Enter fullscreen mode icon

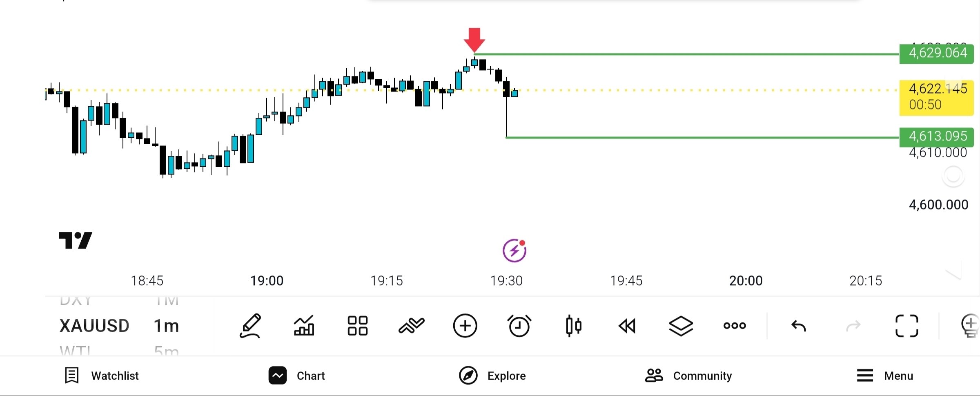pos(906,326)
